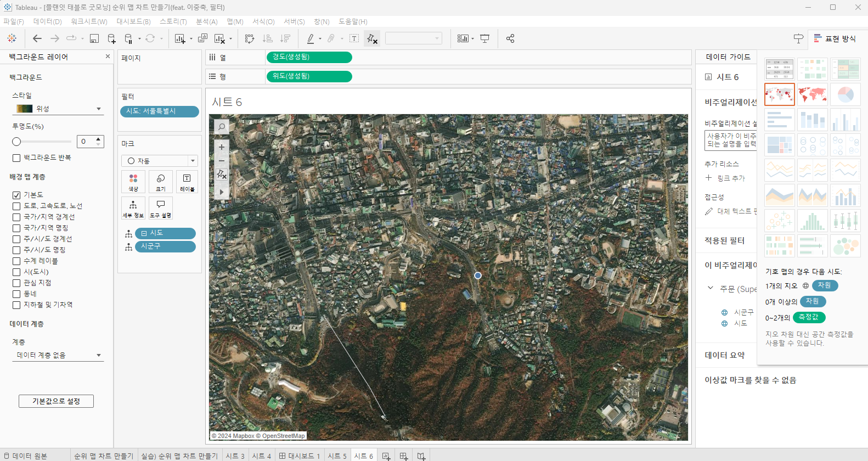Click the Highlight pen toolbar icon
The height and width of the screenshot is (461, 868).
(311, 38)
